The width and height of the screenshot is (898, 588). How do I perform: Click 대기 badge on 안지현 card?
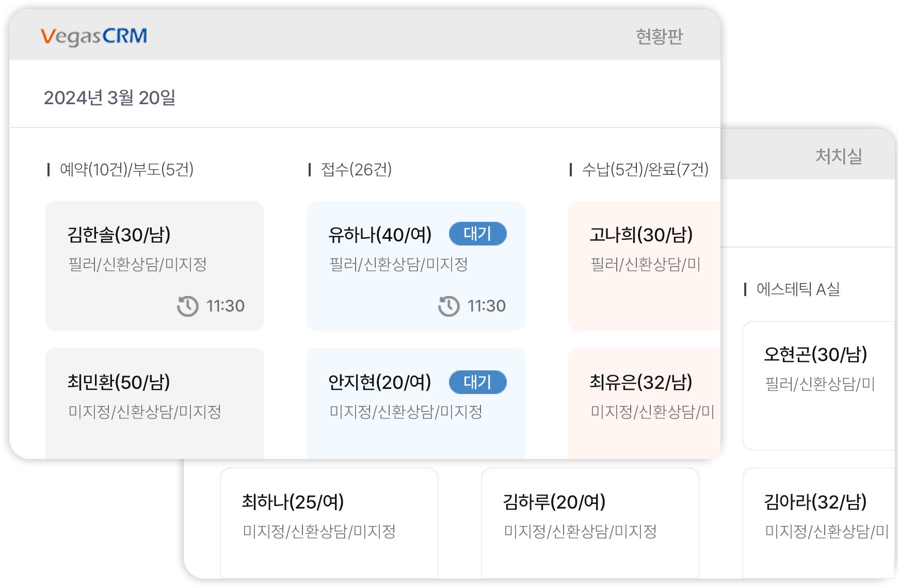[478, 382]
